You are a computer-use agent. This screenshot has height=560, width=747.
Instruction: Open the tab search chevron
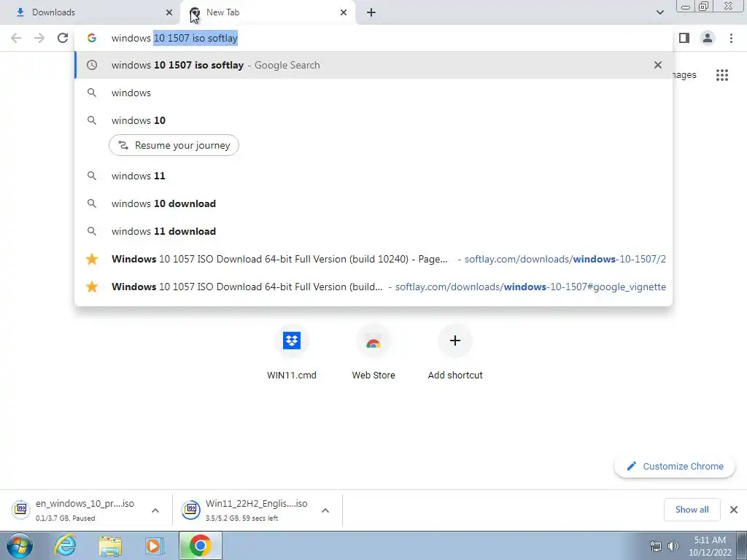pos(659,12)
